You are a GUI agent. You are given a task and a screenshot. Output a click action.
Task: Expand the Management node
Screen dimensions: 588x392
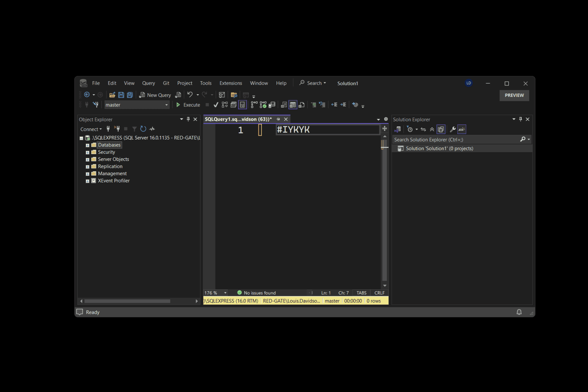(87, 174)
